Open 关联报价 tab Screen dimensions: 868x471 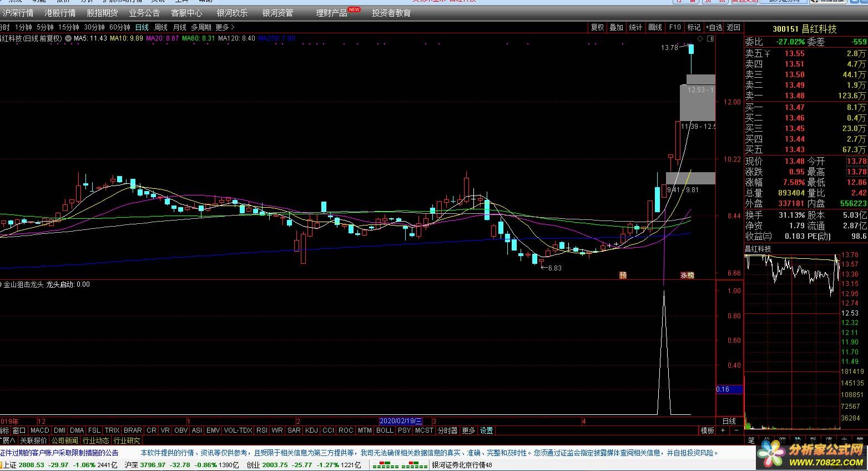click(33, 440)
